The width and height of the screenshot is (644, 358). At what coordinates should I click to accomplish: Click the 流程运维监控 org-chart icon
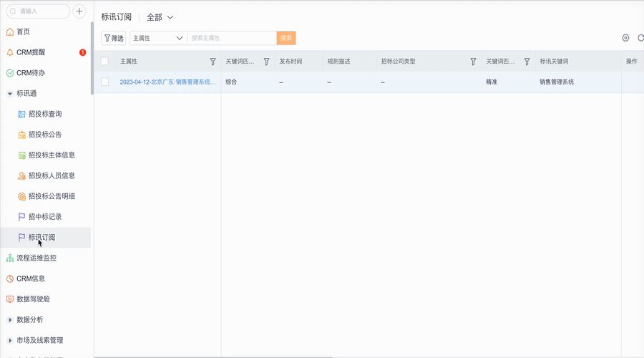[10, 258]
